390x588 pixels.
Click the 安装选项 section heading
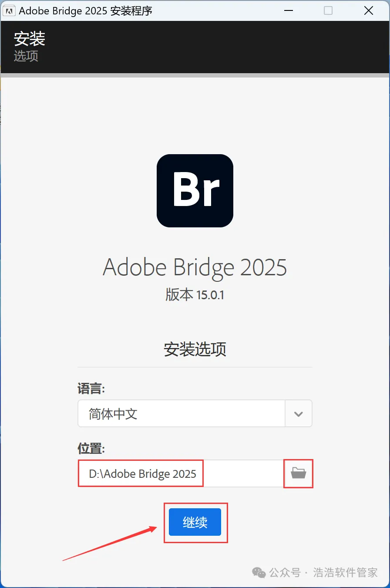point(195,349)
